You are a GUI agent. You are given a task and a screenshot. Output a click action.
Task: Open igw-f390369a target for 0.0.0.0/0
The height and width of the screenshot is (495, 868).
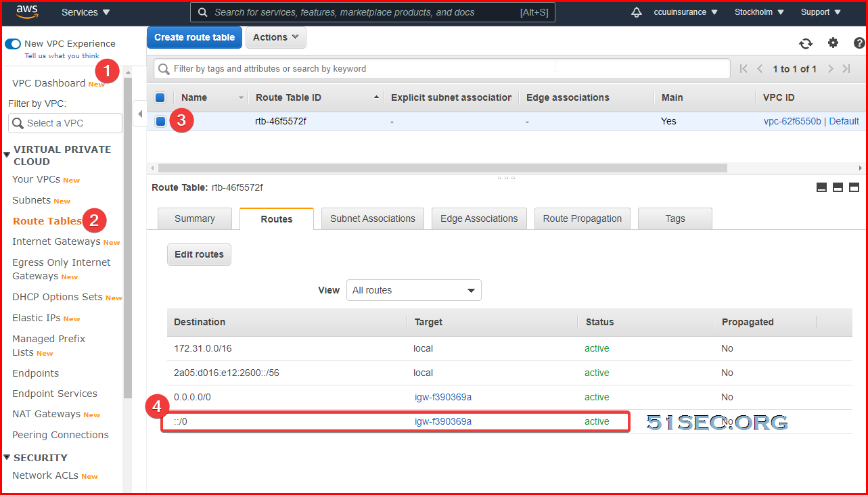point(443,397)
